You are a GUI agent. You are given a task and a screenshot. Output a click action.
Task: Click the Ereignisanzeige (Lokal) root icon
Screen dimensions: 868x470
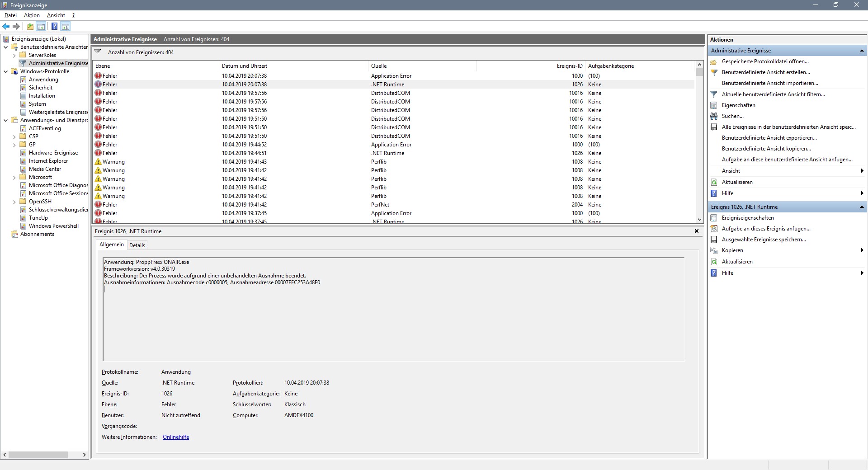coord(6,39)
